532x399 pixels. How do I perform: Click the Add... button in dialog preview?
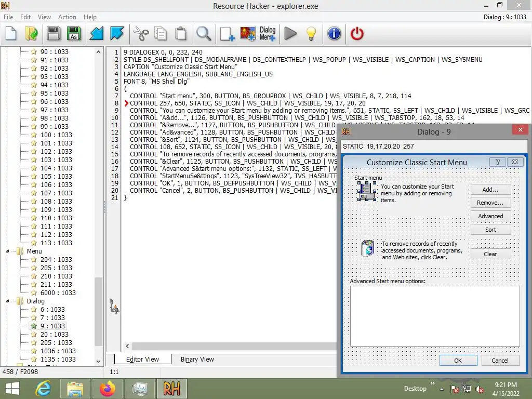click(x=490, y=189)
